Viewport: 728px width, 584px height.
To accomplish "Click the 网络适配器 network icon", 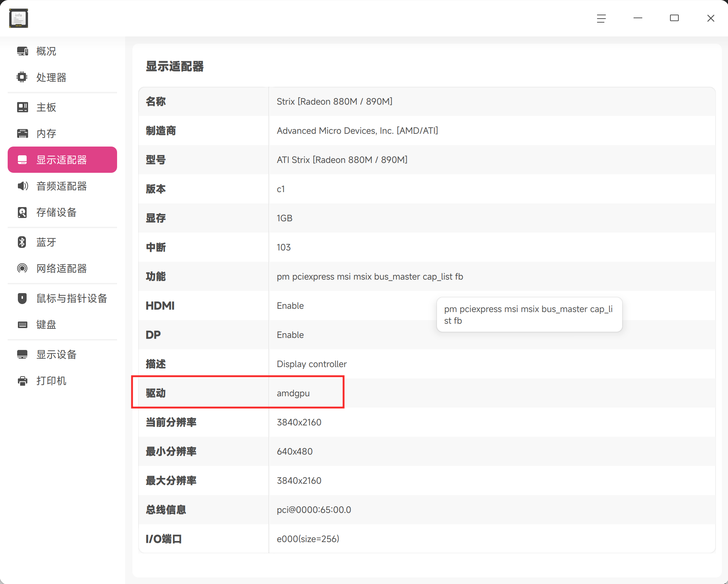I will [22, 268].
